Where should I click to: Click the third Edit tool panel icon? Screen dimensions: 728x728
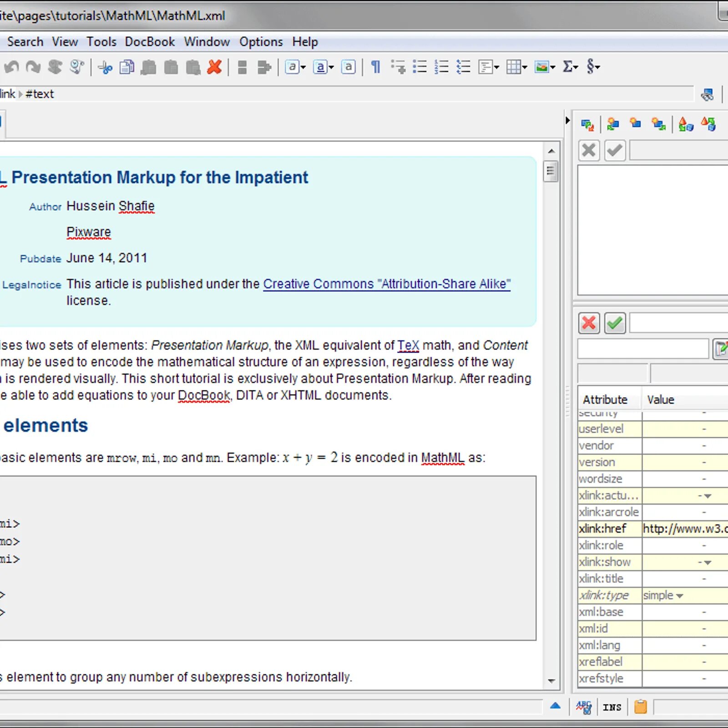(x=636, y=123)
